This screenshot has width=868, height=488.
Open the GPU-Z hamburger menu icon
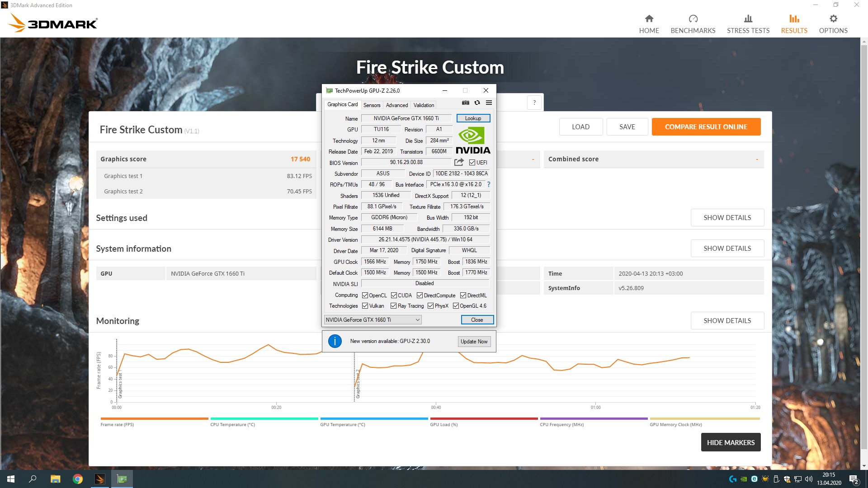click(489, 103)
